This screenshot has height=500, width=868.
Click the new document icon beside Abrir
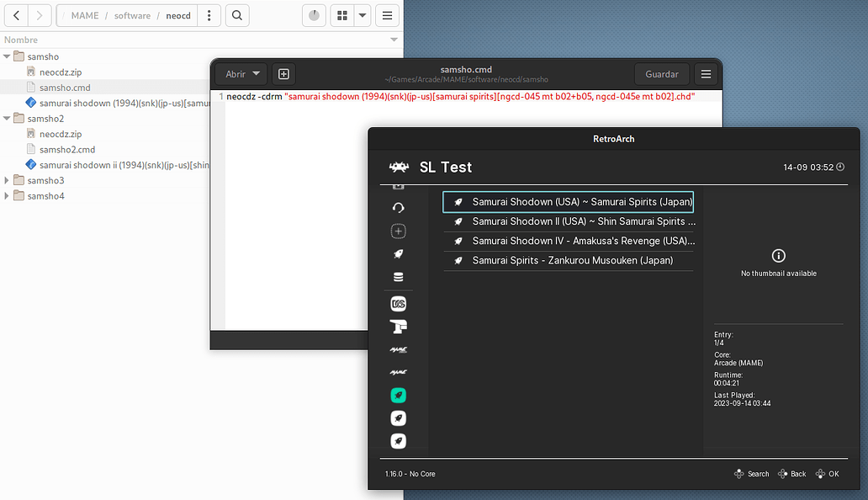pos(283,74)
